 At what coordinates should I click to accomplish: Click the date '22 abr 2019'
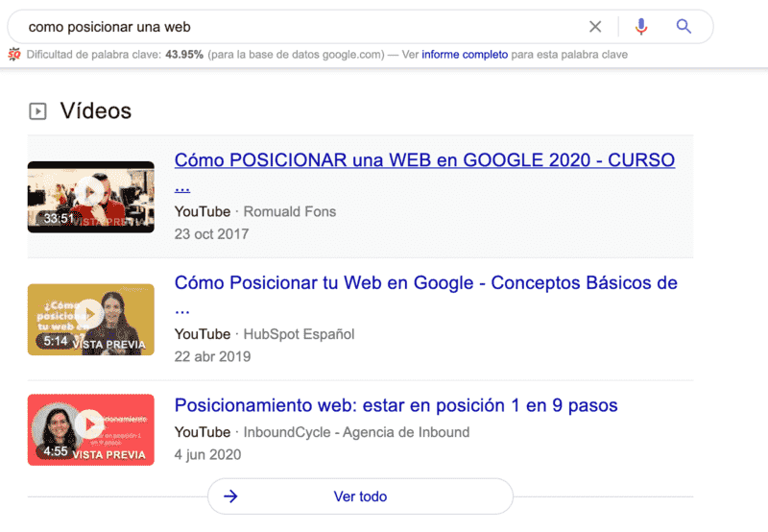point(212,356)
